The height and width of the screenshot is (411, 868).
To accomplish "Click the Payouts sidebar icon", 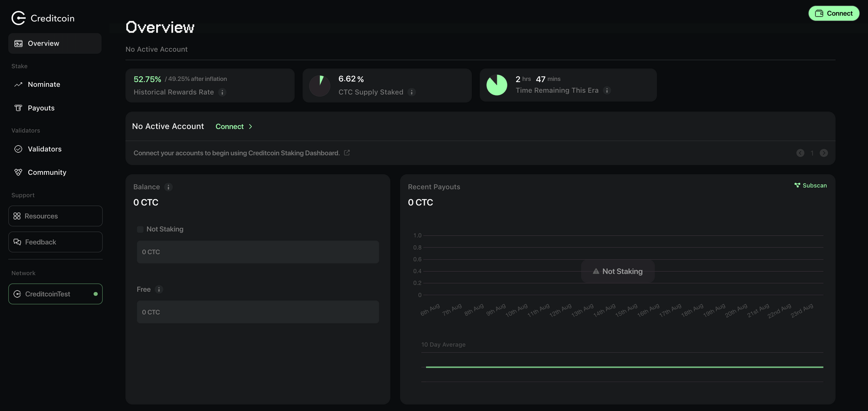I will coord(18,108).
